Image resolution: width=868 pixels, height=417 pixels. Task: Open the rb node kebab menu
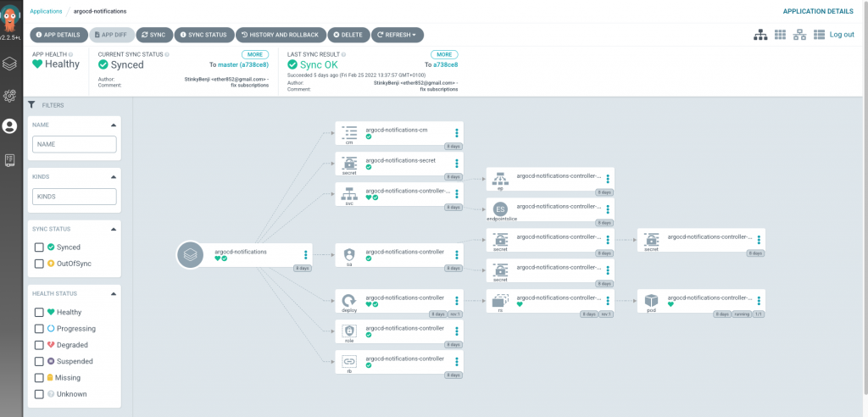pyautogui.click(x=457, y=361)
